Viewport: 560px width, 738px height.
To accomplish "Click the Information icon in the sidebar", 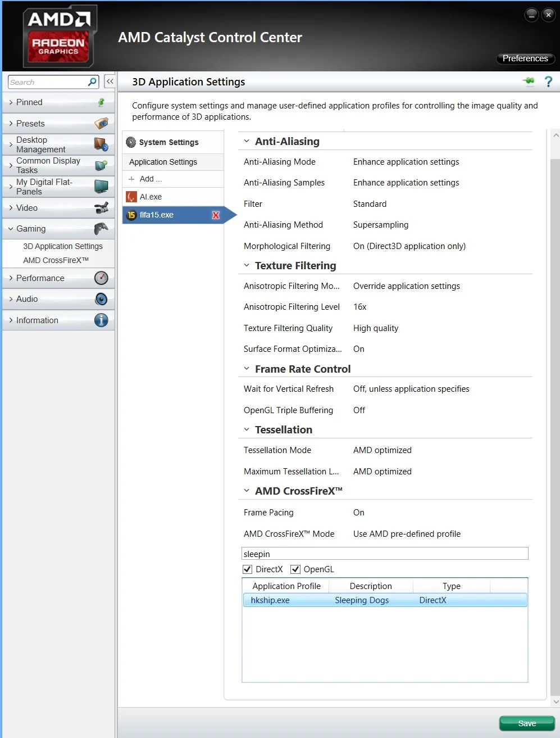I will coord(101,320).
